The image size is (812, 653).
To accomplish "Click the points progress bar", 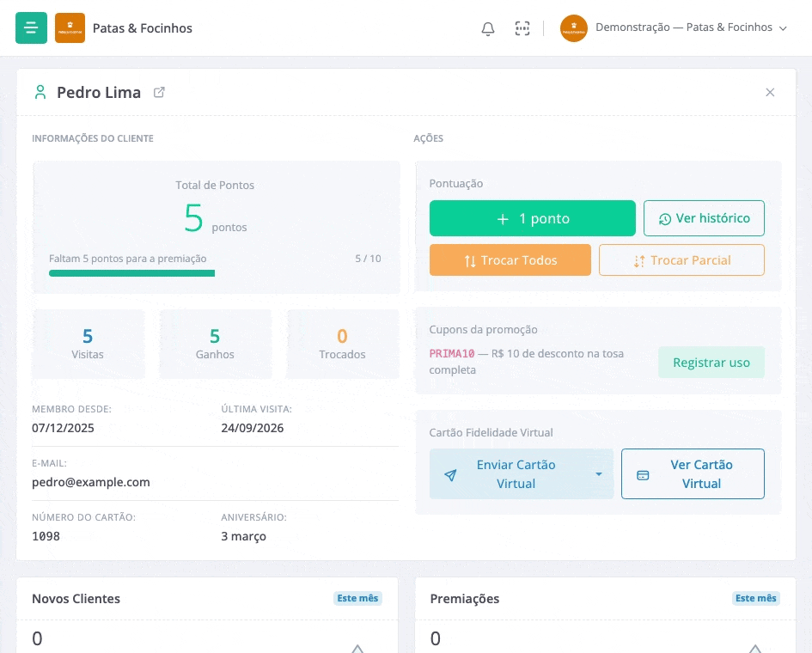I will pos(215,273).
